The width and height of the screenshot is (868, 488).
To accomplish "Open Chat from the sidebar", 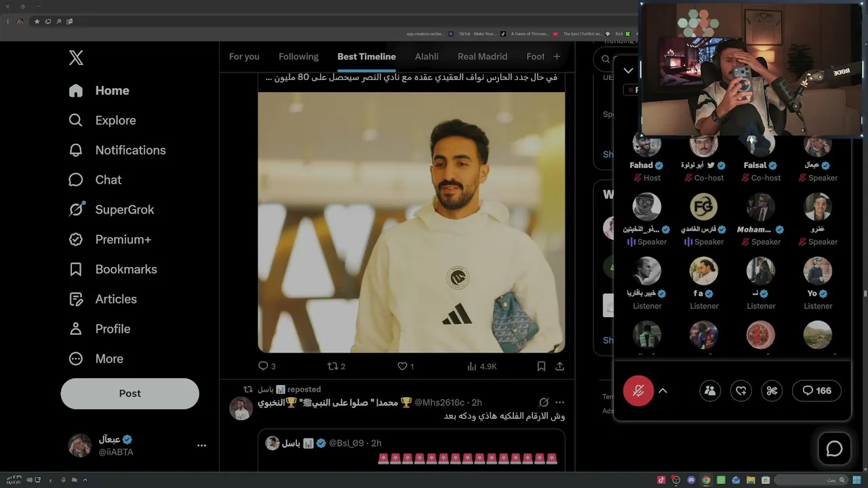I will (x=95, y=180).
